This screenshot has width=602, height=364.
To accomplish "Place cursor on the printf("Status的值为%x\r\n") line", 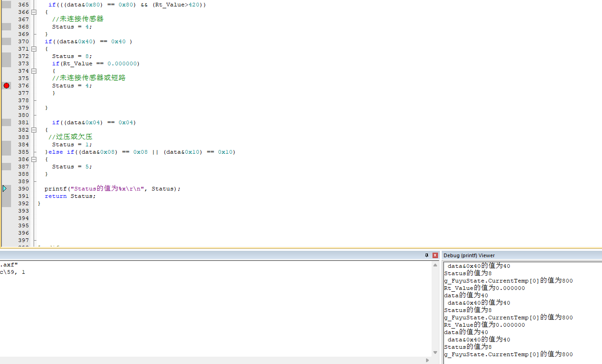I will [x=112, y=189].
